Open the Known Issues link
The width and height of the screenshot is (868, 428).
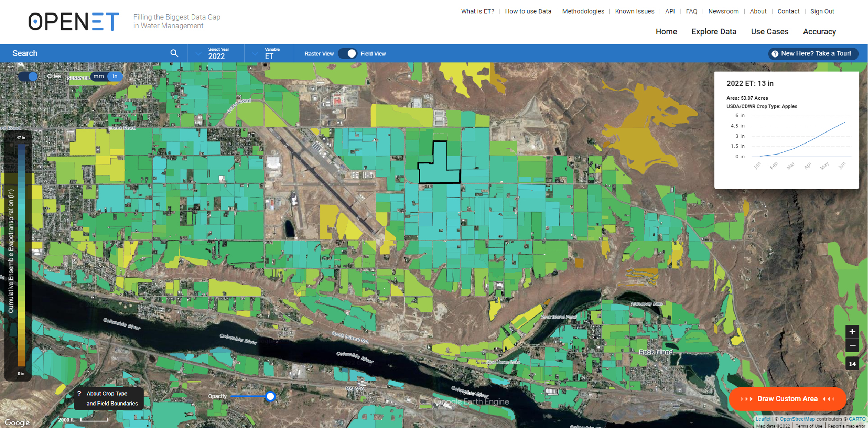(635, 11)
